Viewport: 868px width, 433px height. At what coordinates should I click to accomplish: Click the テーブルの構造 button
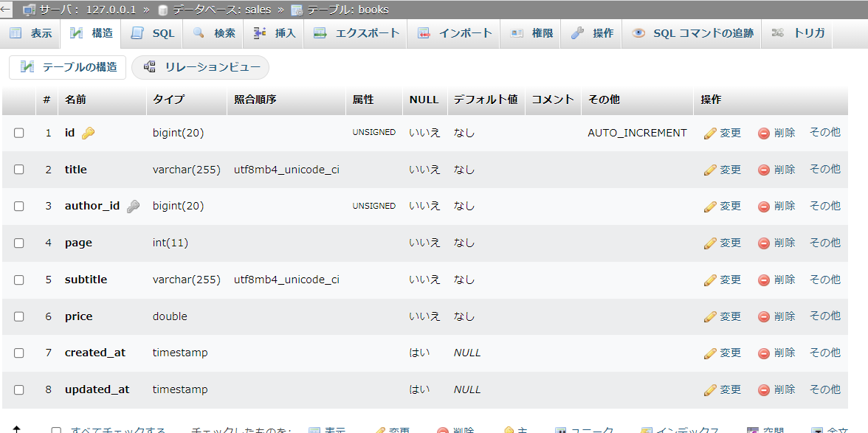(66, 66)
